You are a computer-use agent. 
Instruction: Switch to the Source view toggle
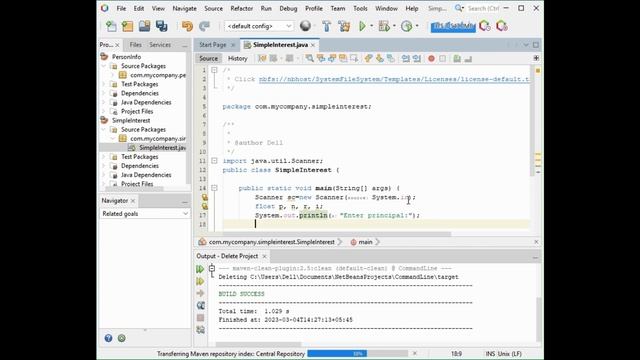pyautogui.click(x=208, y=58)
